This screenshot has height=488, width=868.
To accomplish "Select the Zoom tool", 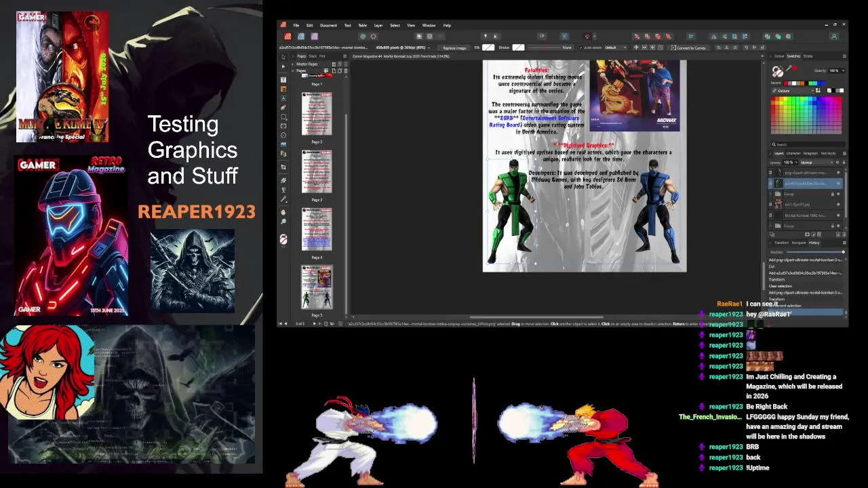I will tap(283, 221).
